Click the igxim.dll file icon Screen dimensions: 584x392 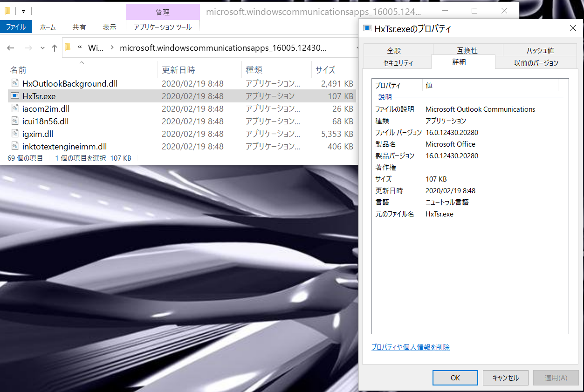click(x=14, y=134)
